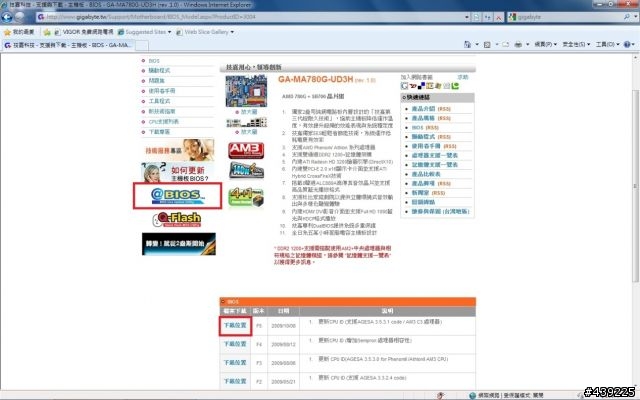The image size is (640, 400).
Task: Open the search provider dropdown arrow
Action: point(636,17)
